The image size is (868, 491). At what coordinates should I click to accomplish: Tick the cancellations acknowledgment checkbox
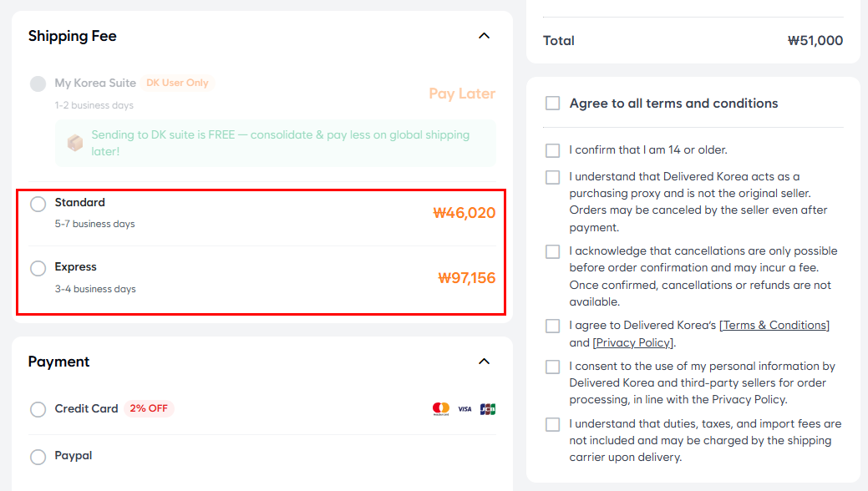pyautogui.click(x=552, y=251)
